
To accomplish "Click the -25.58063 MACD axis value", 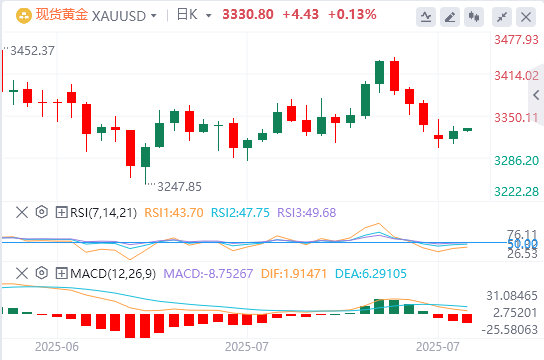I will click(510, 329).
